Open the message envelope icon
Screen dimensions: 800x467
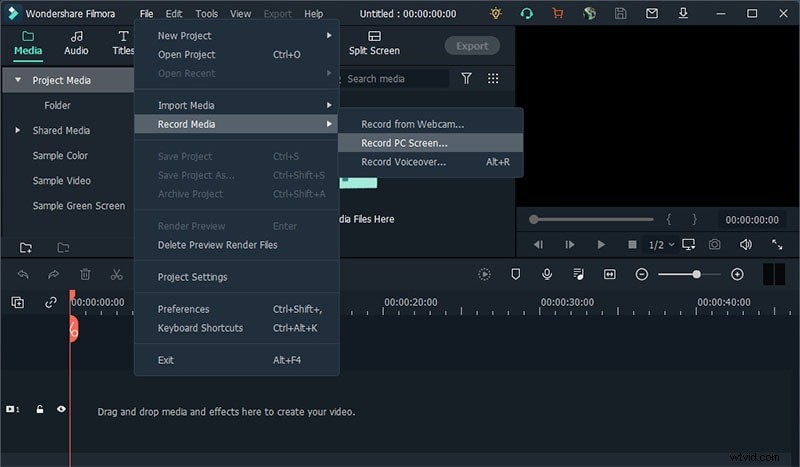click(x=652, y=14)
